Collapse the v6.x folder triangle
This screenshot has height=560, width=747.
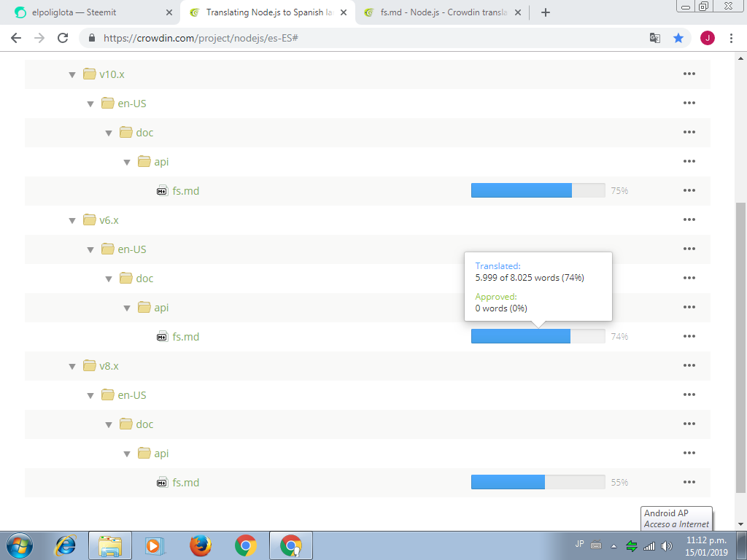click(x=72, y=220)
